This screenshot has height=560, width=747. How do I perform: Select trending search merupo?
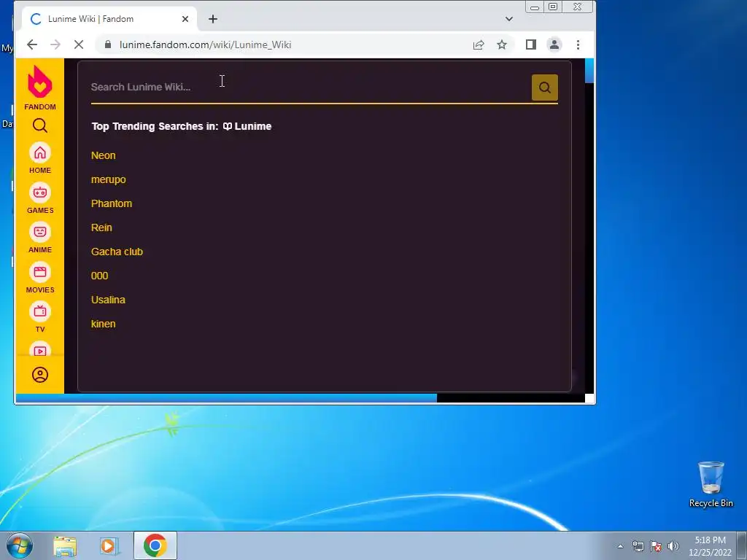pos(109,179)
